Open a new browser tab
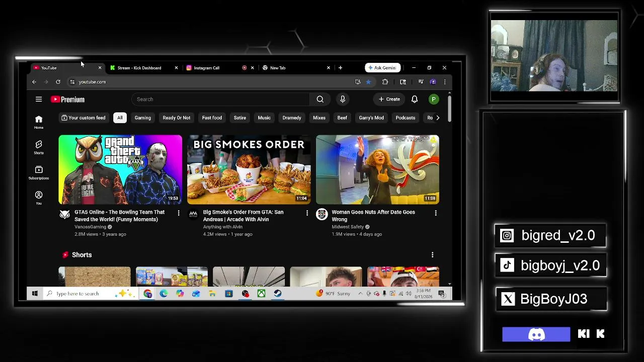Viewport: 644px width, 362px height. coord(341,68)
